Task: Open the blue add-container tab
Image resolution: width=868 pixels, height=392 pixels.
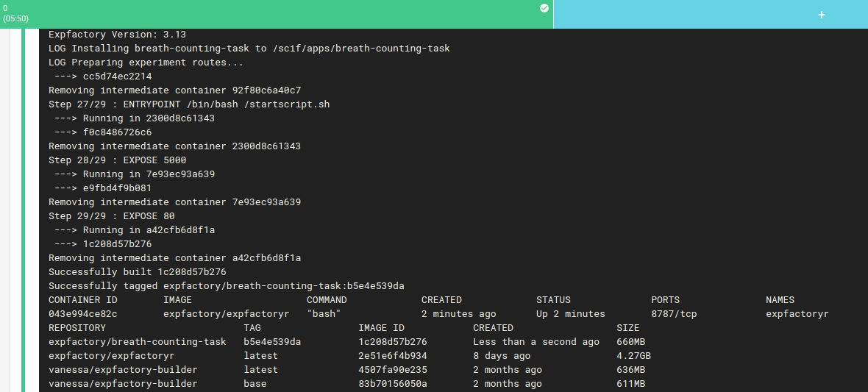Action: (x=711, y=14)
